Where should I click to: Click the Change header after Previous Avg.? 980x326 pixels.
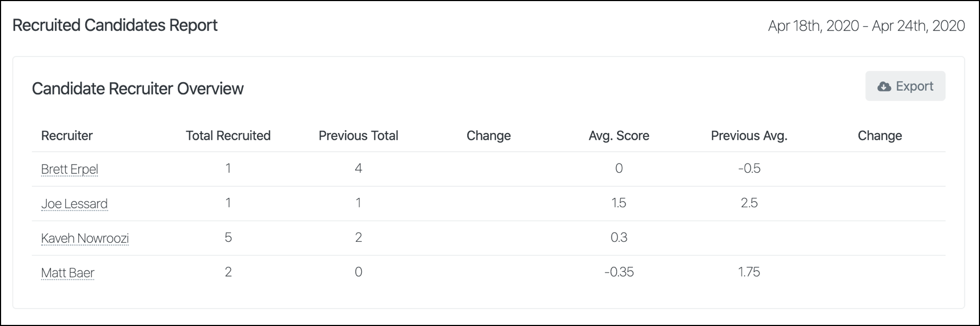[x=880, y=136]
